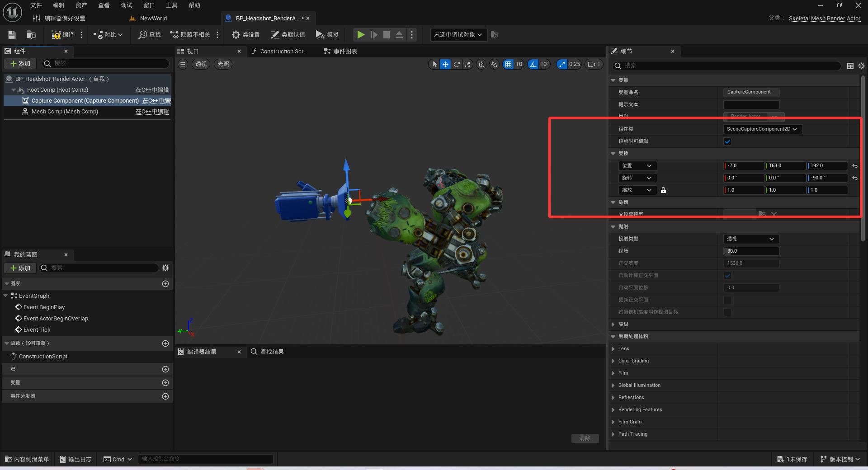The width and height of the screenshot is (868, 470).
Task: Open the 位置 location type dropdown
Action: tap(637, 166)
